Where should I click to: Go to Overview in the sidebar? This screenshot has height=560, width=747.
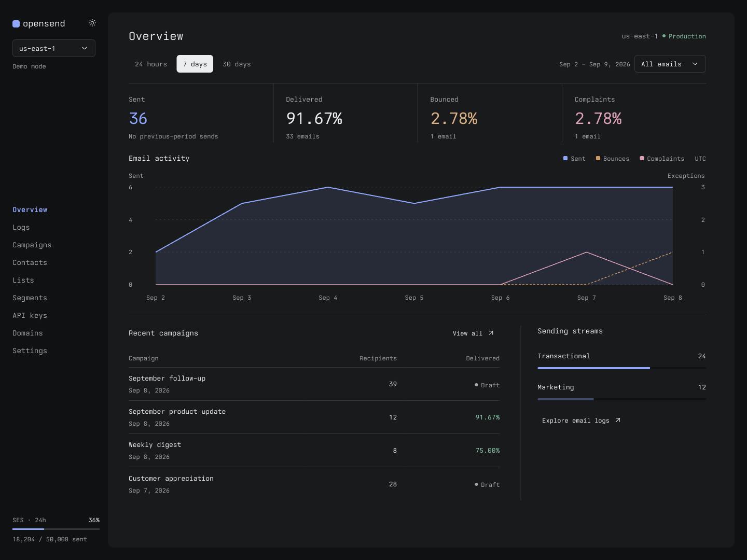coord(30,209)
